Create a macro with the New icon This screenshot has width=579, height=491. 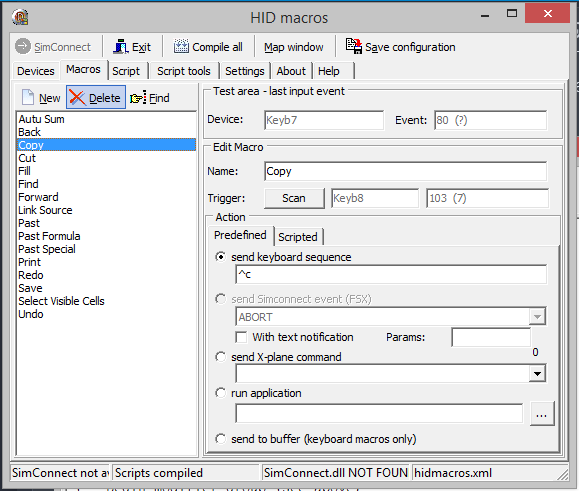[28, 97]
